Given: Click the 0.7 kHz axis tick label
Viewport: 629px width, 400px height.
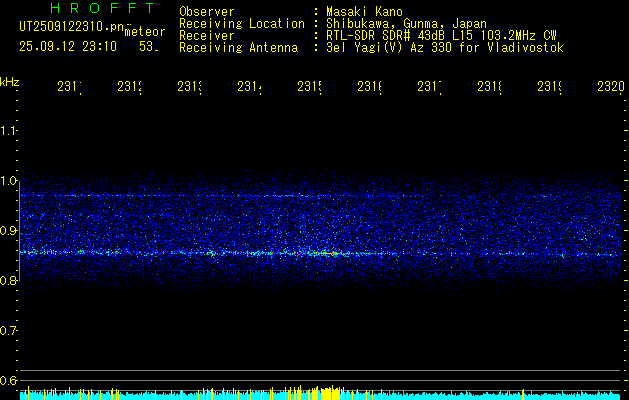Looking at the screenshot, I should (x=8, y=331).
